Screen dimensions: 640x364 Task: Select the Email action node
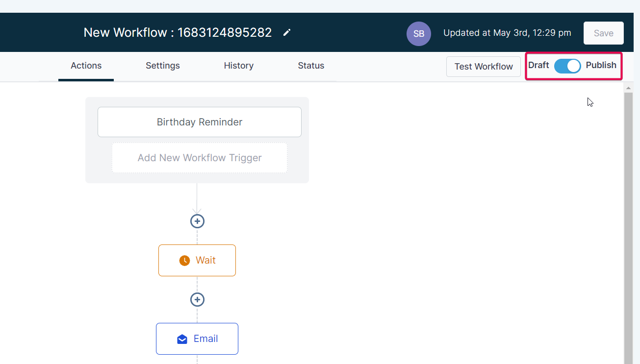click(197, 339)
